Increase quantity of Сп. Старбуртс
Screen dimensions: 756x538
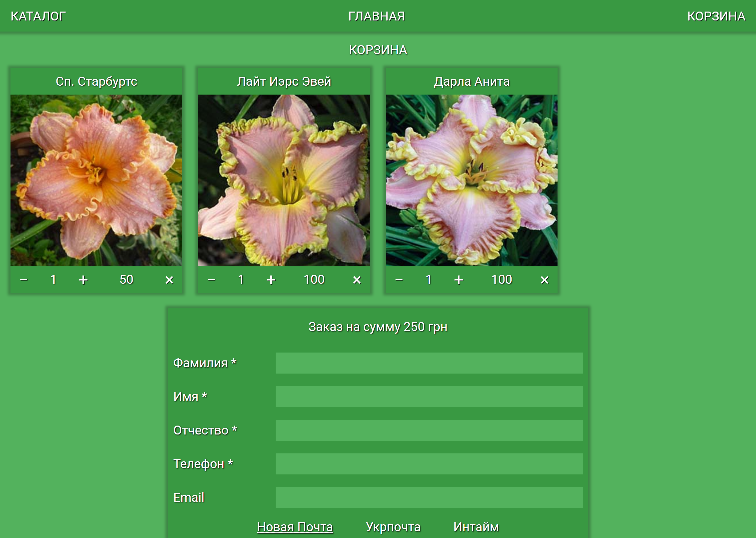pos(83,280)
